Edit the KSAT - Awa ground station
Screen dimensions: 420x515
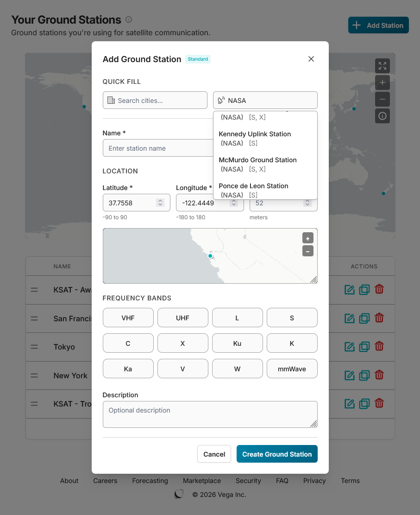pyautogui.click(x=349, y=290)
